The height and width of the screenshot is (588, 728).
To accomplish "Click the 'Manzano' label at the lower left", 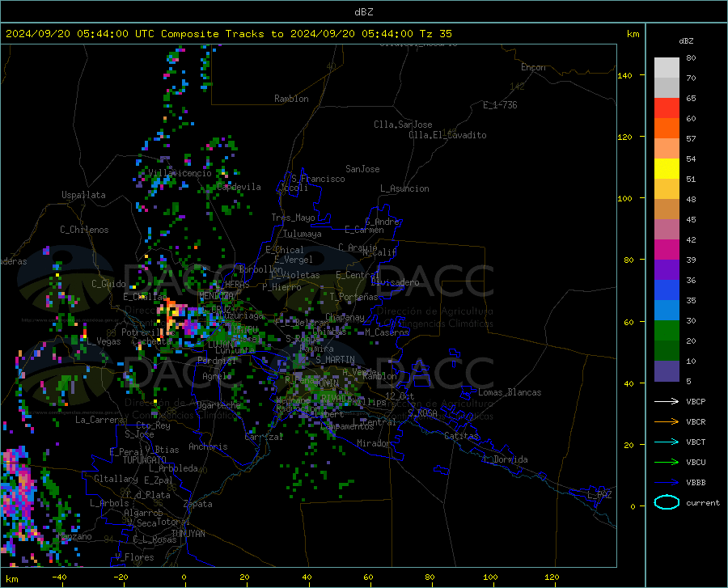I will click(74, 536).
